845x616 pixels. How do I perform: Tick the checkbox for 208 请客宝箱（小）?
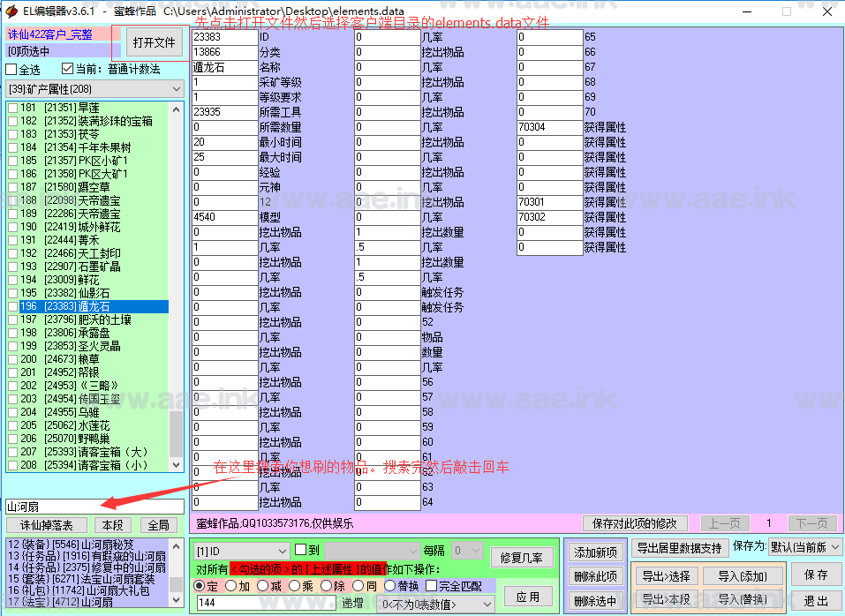(13, 465)
